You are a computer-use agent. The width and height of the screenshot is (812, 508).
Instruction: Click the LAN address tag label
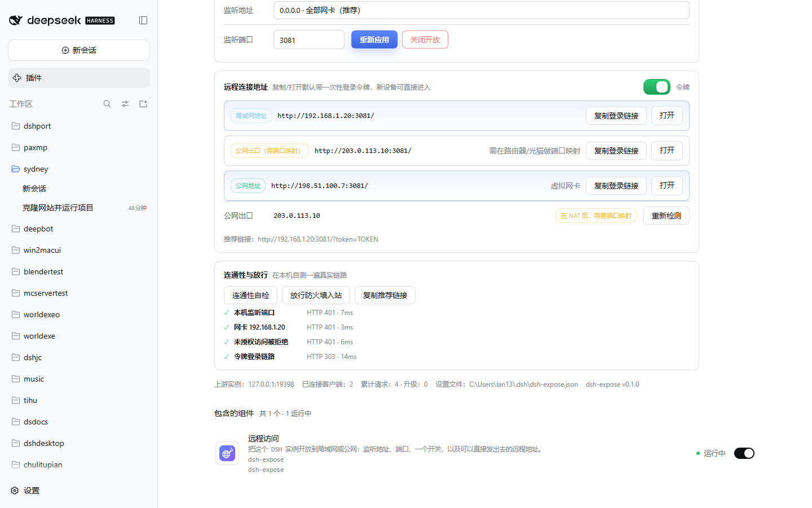pos(251,116)
